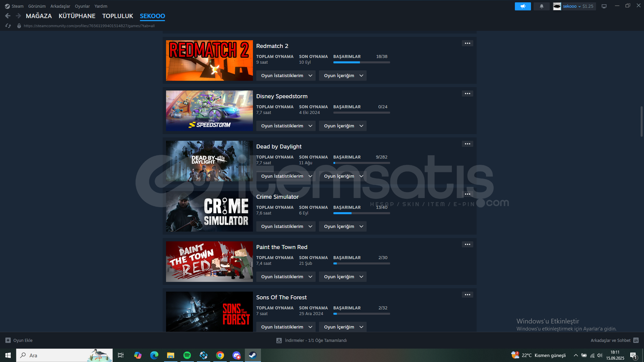Click the wallet balance $1.25

[x=588, y=6]
